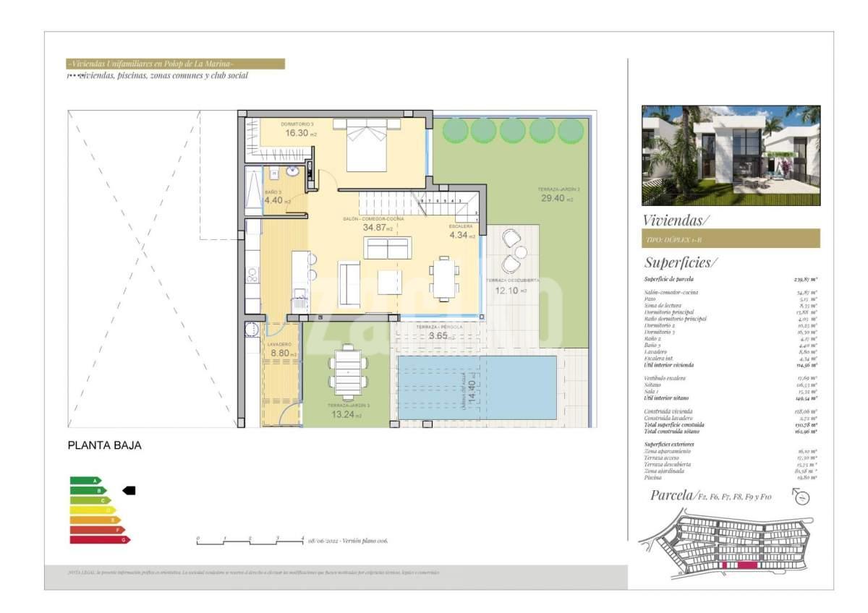868x613 pixels.
Task: Click the 'Superficies exteriores' subheading
Action: 669,444
